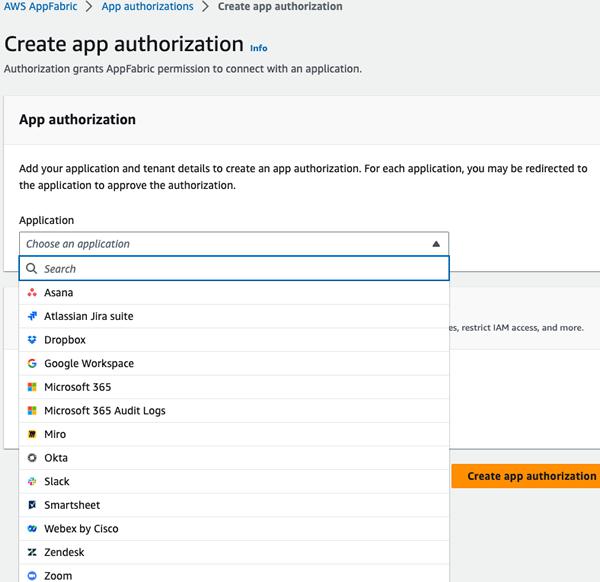Collapse the Choose an application dropdown

233,244
